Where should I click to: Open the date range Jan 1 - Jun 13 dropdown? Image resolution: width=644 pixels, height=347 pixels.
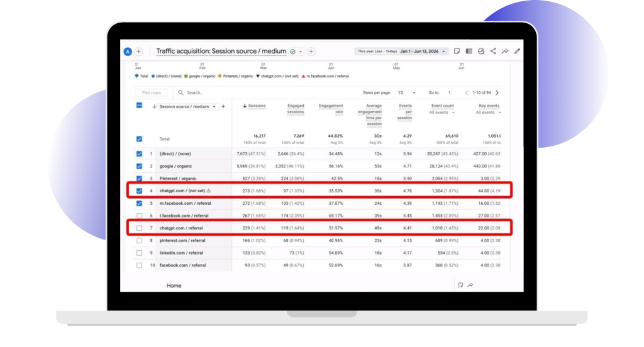pyautogui.click(x=423, y=52)
